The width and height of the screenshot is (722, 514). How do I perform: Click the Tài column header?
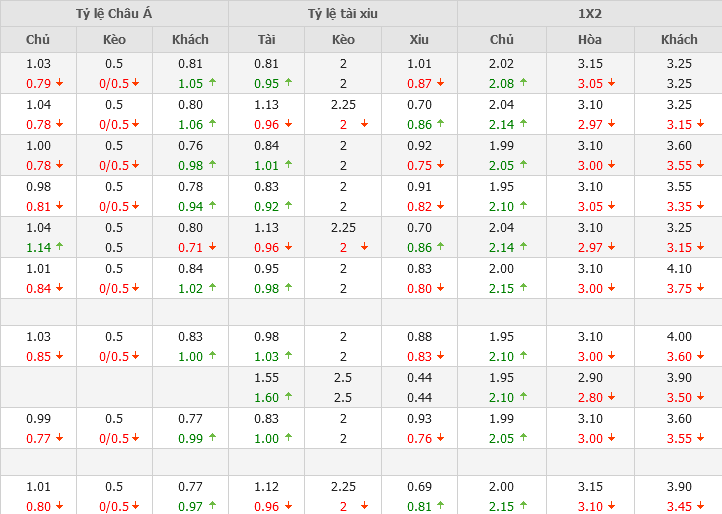point(266,39)
